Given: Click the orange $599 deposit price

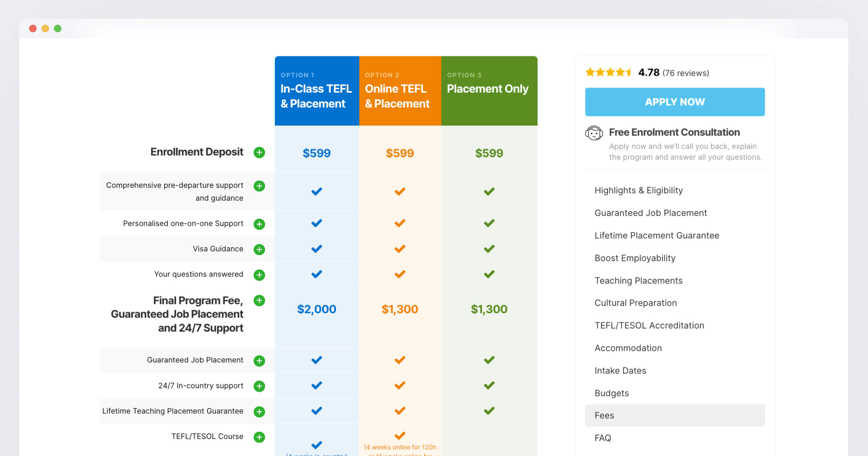Looking at the screenshot, I should [400, 153].
